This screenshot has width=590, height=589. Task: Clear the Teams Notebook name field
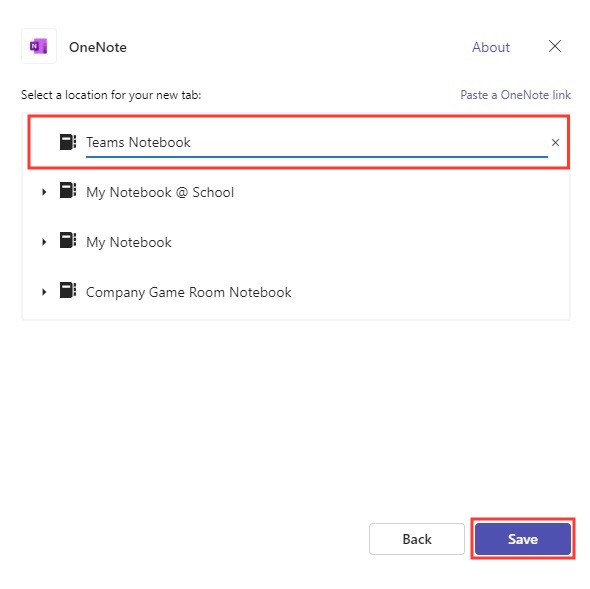555,143
